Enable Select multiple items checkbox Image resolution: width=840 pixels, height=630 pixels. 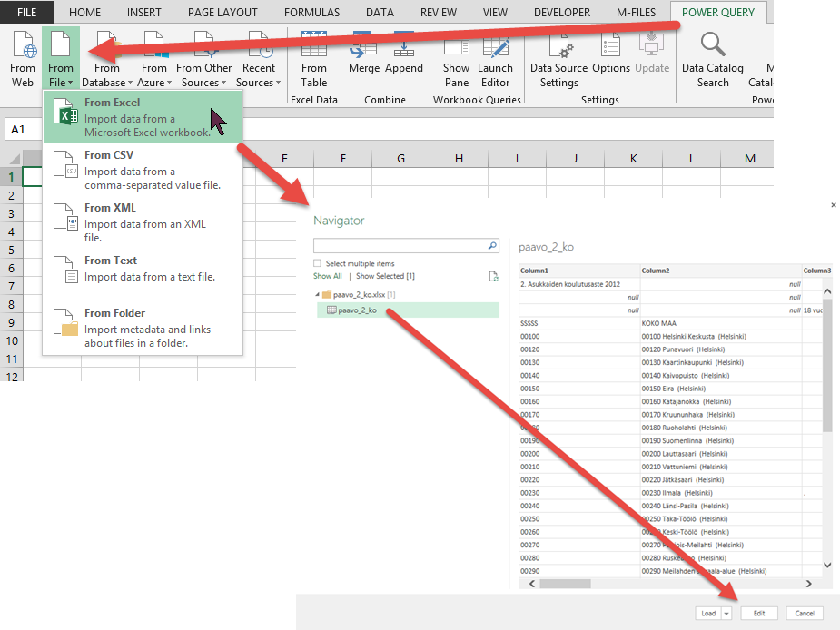[317, 263]
